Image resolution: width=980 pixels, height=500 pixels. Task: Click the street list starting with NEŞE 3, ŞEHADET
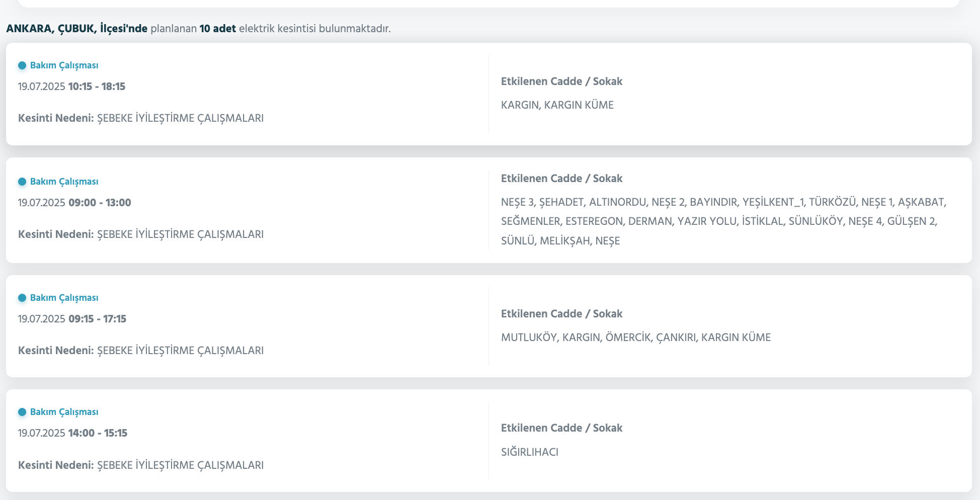click(723, 221)
